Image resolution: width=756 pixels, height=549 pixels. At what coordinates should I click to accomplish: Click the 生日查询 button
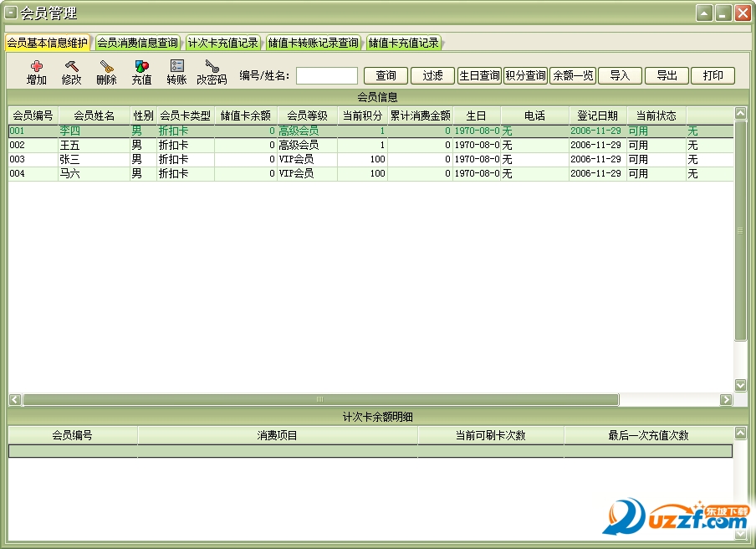pos(479,76)
